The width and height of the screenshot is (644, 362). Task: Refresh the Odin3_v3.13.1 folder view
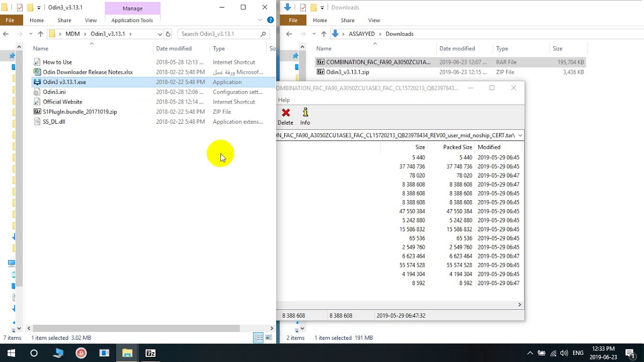tap(168, 34)
